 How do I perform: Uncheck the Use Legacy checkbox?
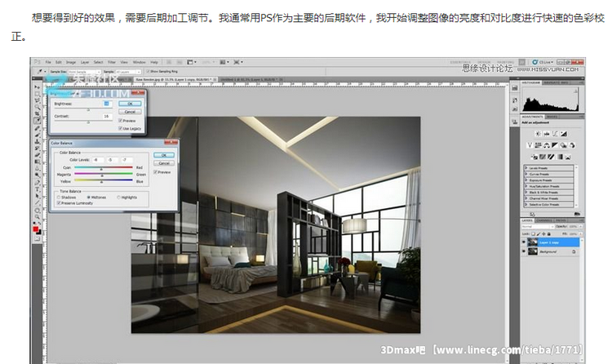coord(121,129)
